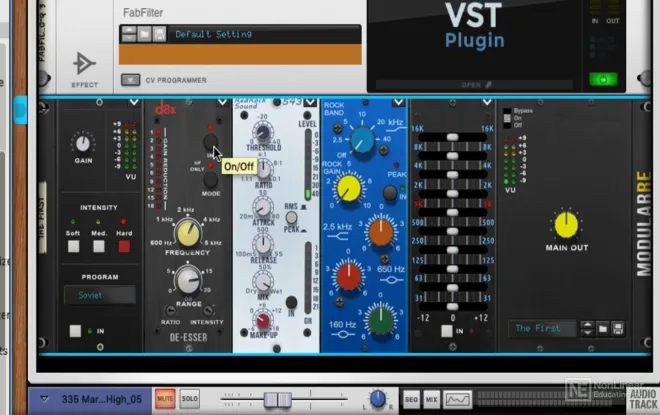
Task: Solo the 335 Mar...High_05 track
Action: pos(189,398)
